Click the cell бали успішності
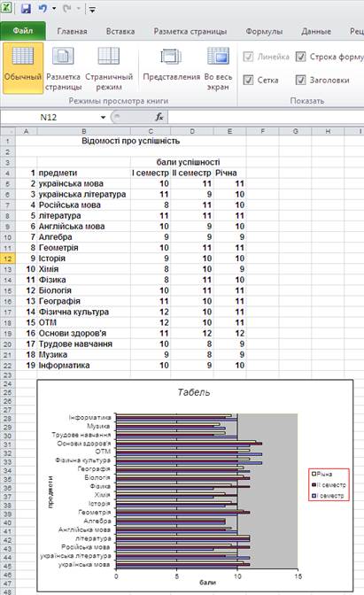364x595 pixels. [x=189, y=162]
